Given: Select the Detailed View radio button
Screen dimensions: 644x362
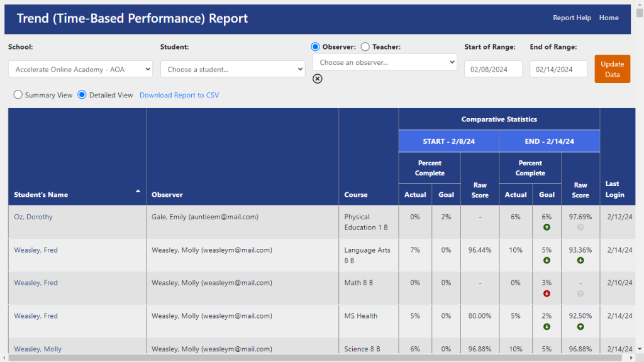Looking at the screenshot, I should coord(82,95).
